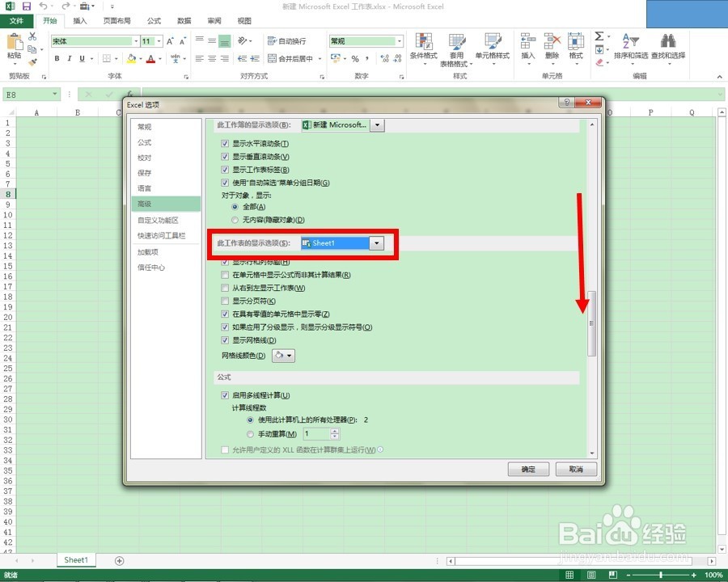Open the font name 宋体 dropdown
Image resolution: width=728 pixels, height=582 pixels.
tap(136, 41)
